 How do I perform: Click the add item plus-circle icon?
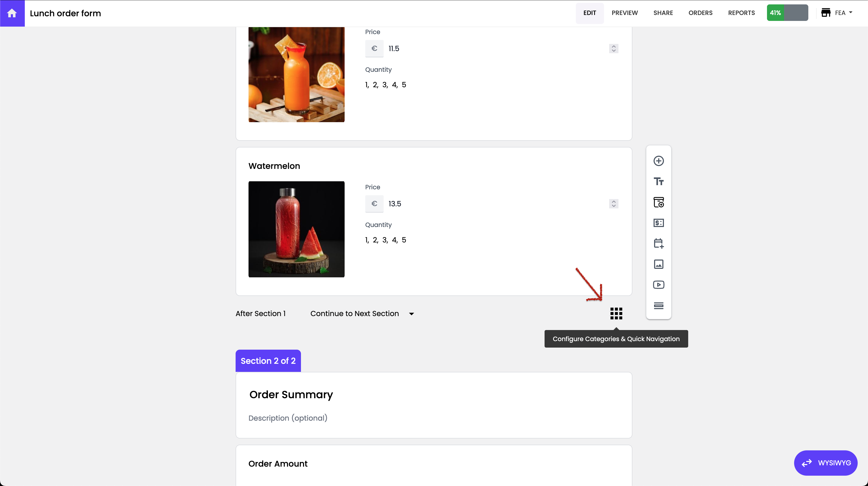coord(658,161)
